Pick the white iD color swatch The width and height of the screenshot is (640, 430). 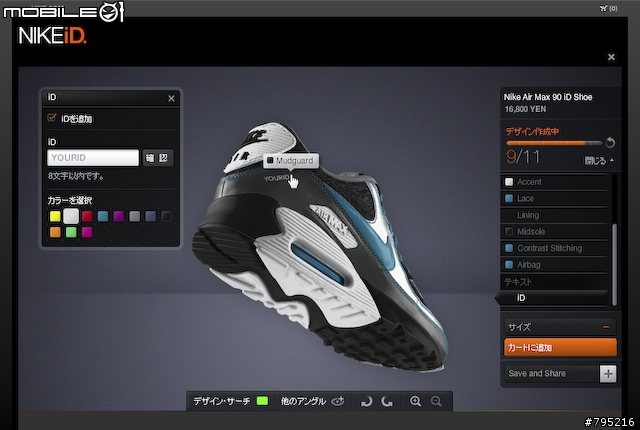[x=71, y=216]
